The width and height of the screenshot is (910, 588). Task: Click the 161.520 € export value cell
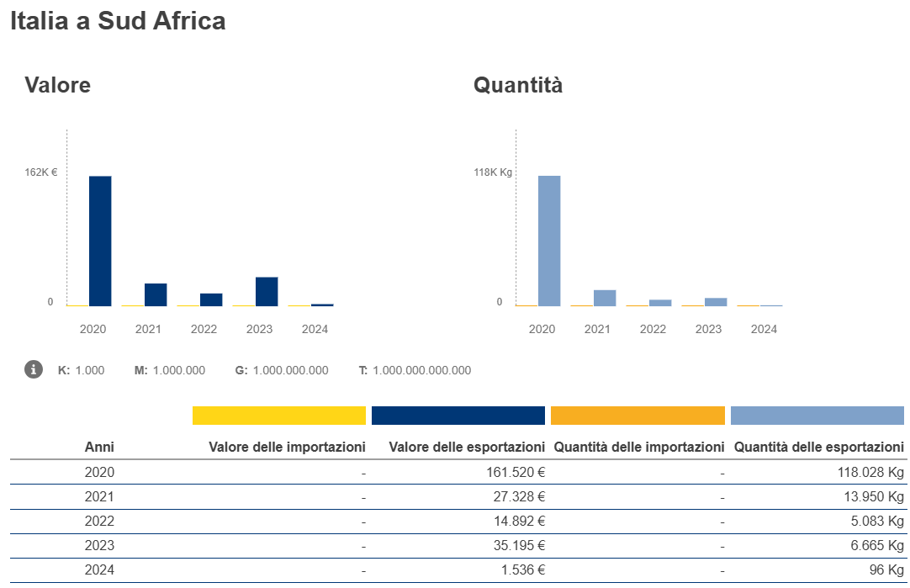coord(511,473)
